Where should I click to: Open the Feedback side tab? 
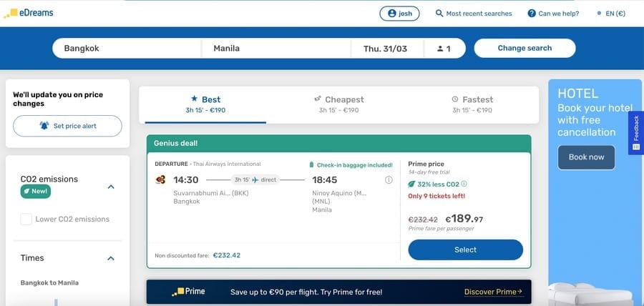click(x=636, y=133)
